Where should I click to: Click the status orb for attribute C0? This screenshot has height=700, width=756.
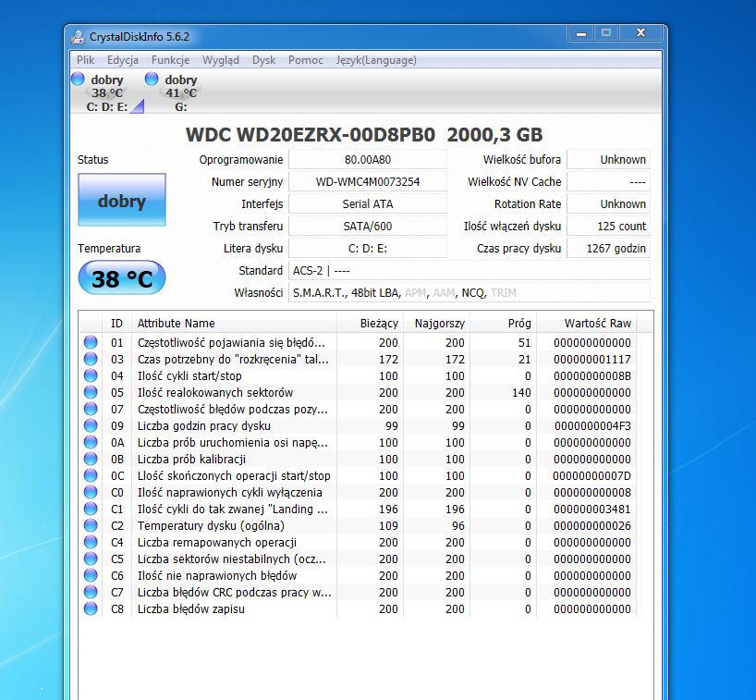pos(91,492)
